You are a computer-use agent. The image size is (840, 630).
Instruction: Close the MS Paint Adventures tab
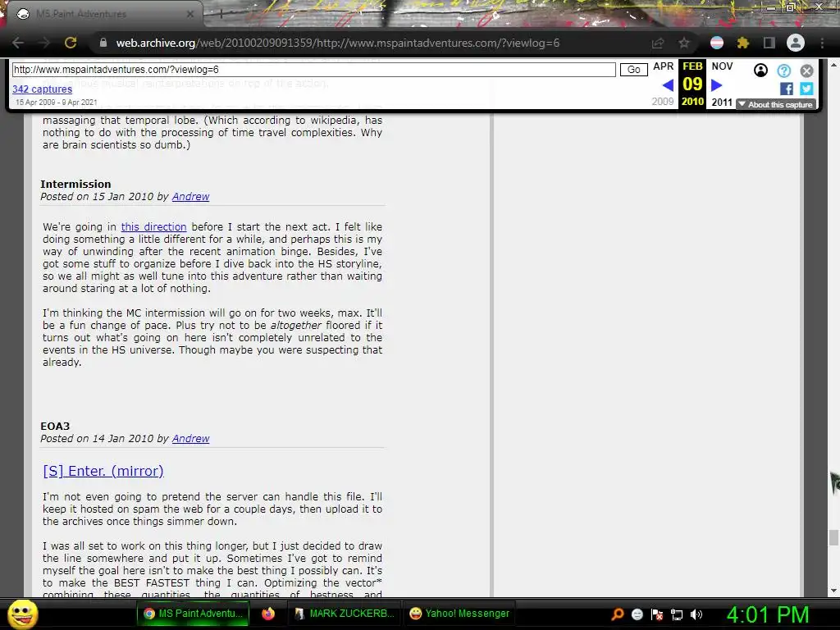[190, 14]
